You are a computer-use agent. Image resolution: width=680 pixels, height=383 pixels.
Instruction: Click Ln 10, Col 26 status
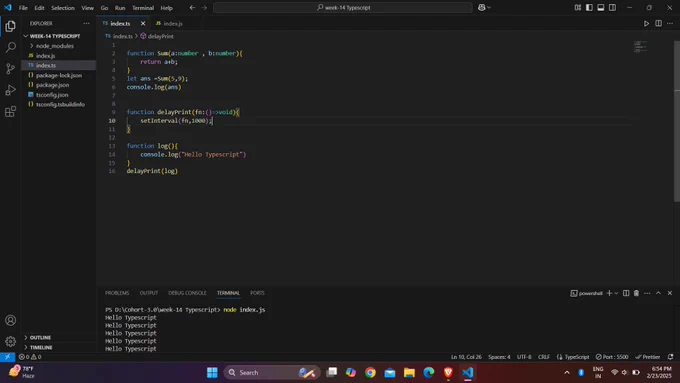pos(466,357)
